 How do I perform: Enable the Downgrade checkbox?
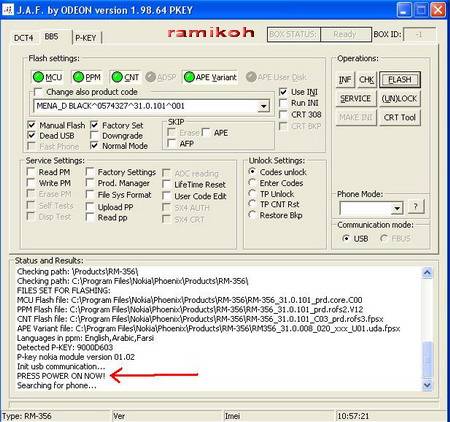pos(94,135)
